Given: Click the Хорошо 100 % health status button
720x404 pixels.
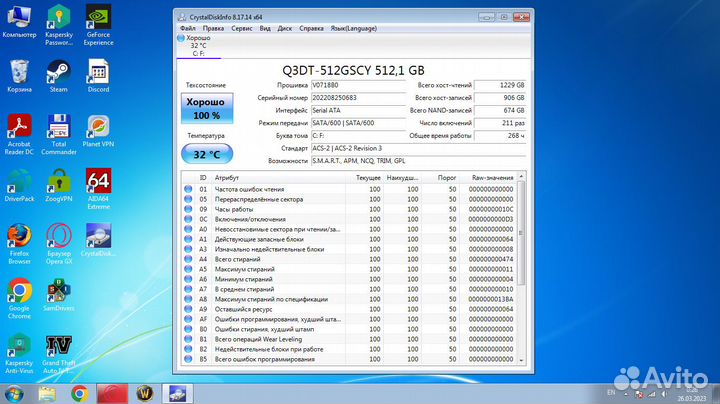Looking at the screenshot, I should tap(207, 108).
